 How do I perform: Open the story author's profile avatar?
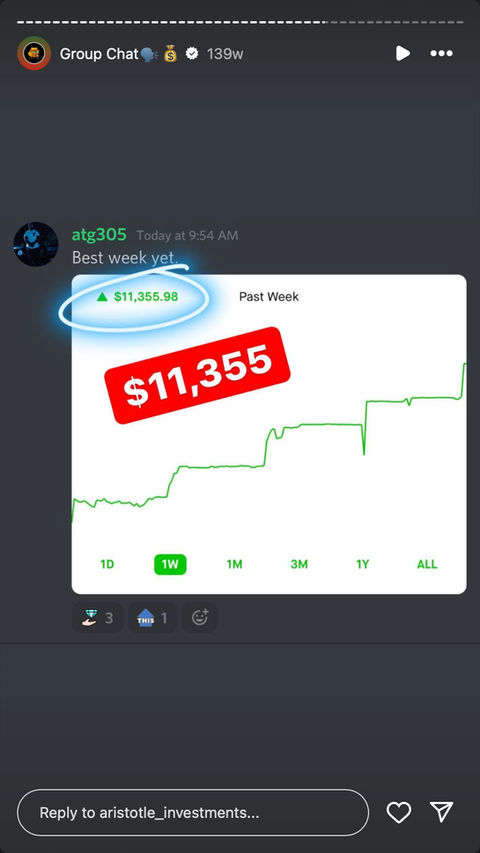tap(34, 53)
